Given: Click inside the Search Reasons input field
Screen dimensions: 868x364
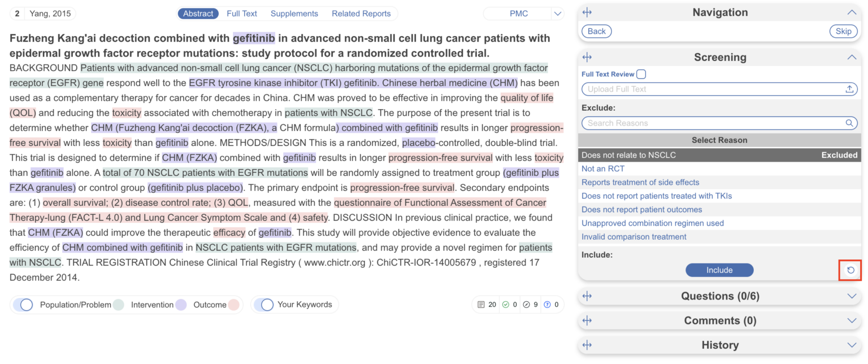Looking at the screenshot, I should click(x=706, y=123).
